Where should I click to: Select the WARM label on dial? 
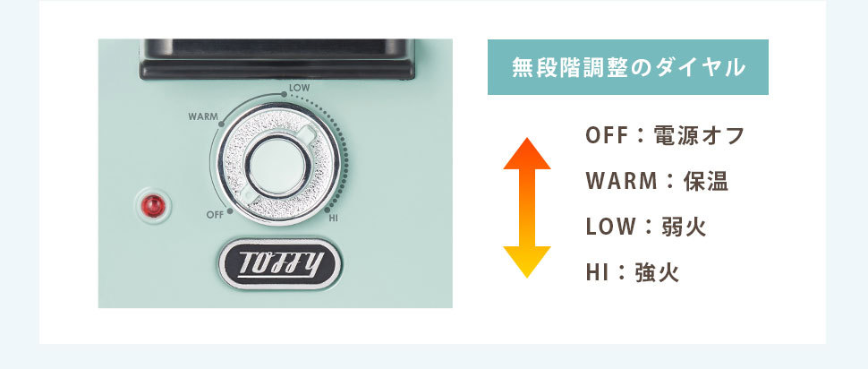(203, 117)
